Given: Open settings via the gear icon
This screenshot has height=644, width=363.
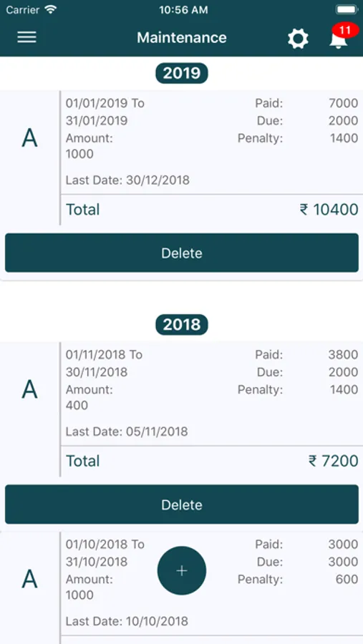Looking at the screenshot, I should (x=298, y=39).
